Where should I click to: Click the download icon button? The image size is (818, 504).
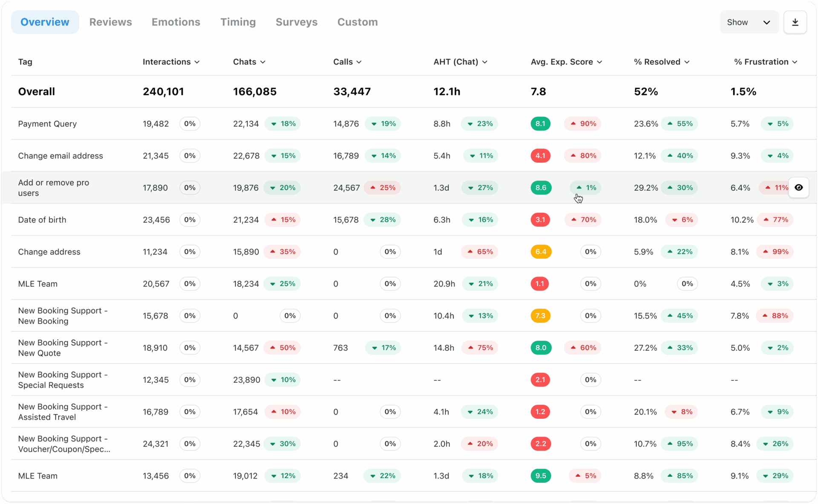pos(795,22)
